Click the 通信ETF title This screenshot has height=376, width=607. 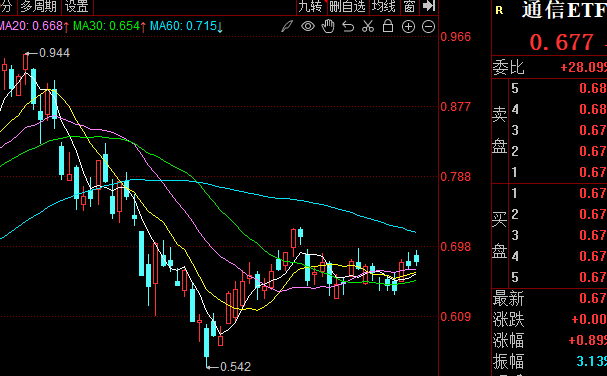tap(564, 10)
